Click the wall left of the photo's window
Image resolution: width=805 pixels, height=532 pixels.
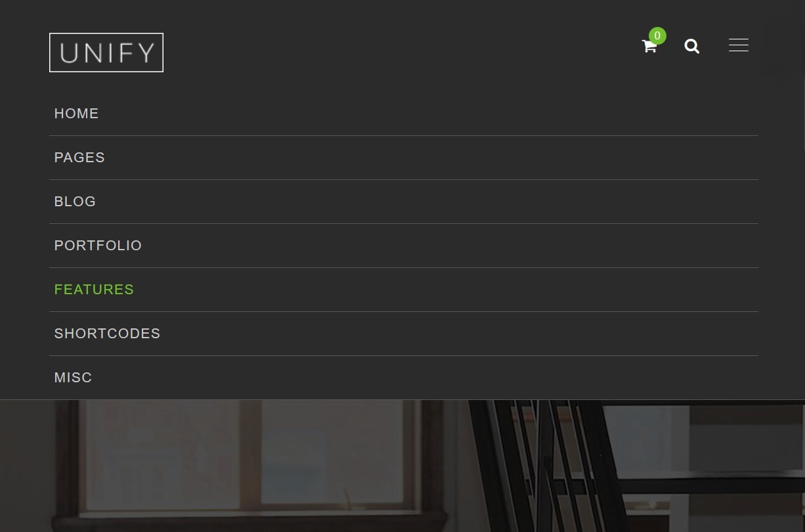point(26,460)
